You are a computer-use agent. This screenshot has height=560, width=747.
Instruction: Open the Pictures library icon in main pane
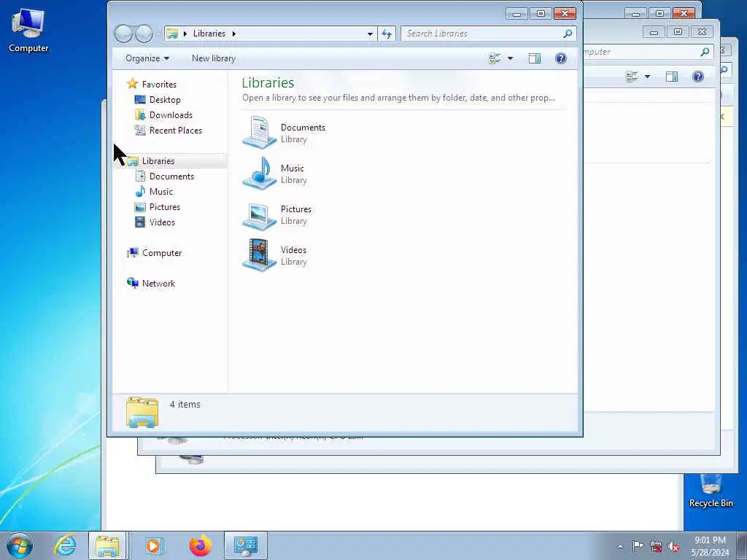[259, 215]
